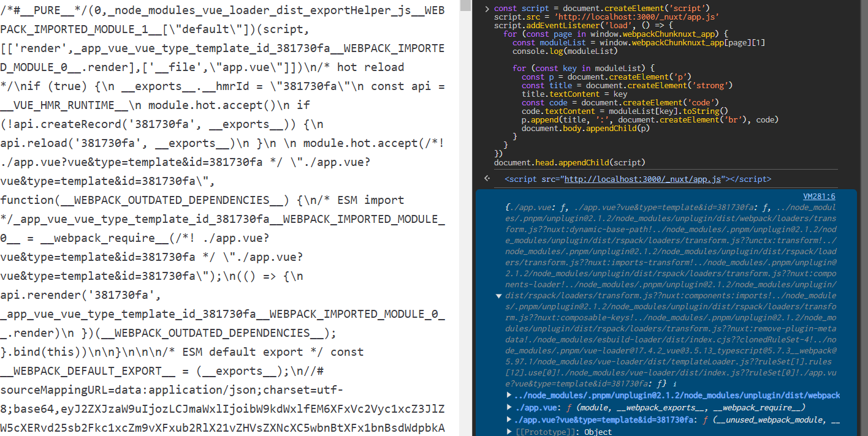This screenshot has width=868, height=436.
Task: Click page text 'function(__WEBPACK_OUTDATED_DEPENDENCIES__)'
Action: [145, 200]
